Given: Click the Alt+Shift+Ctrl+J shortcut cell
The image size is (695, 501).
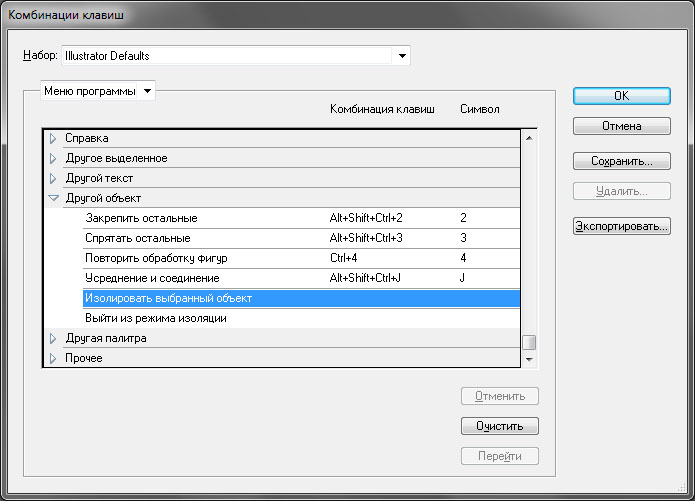Looking at the screenshot, I should [x=365, y=278].
